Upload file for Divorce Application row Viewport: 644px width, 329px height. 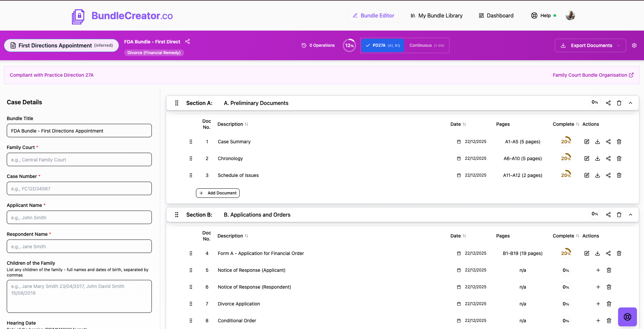pyautogui.click(x=598, y=304)
